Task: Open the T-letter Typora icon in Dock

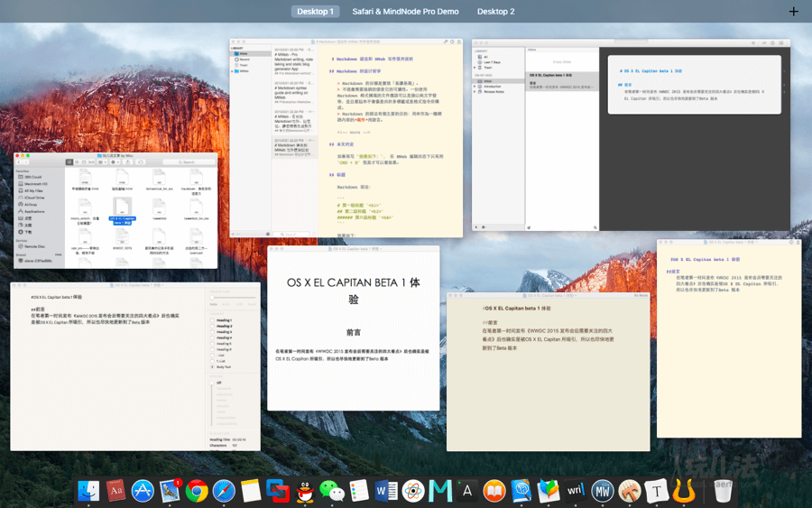Action: 657,491
